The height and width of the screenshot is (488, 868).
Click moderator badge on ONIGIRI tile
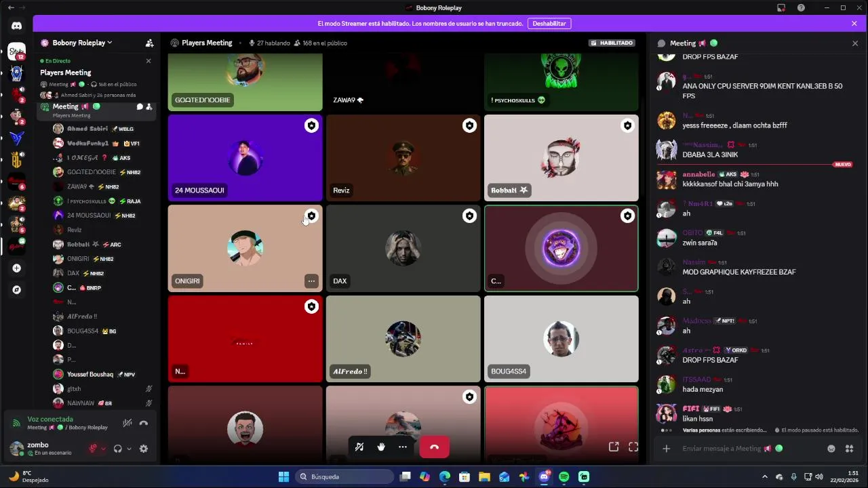pos(311,216)
